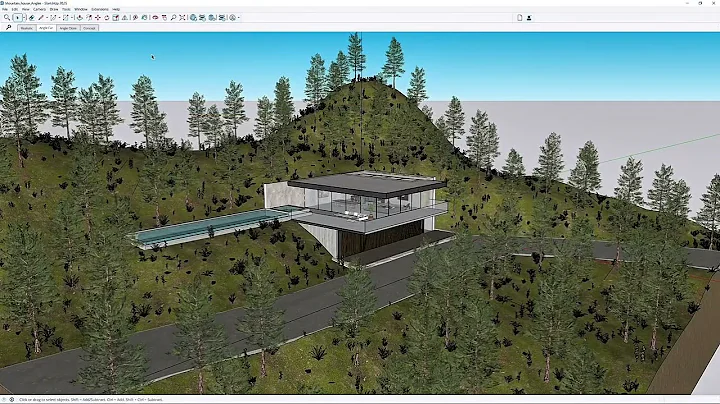Open the Draw menu

click(x=54, y=9)
